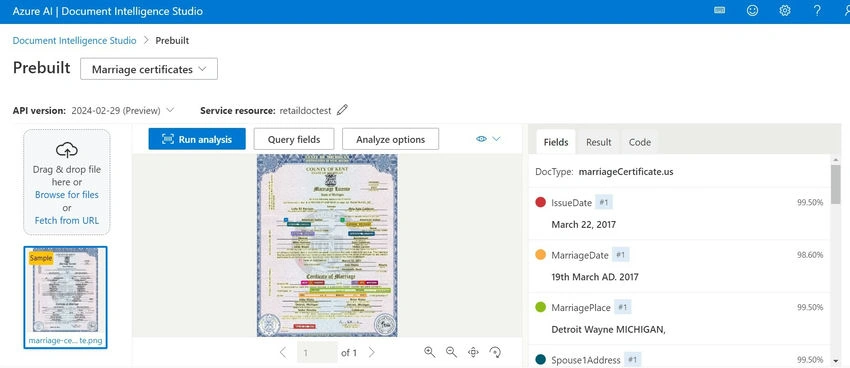Select the value March 22, 2017
Screen dimensions: 850x368
coord(583,224)
